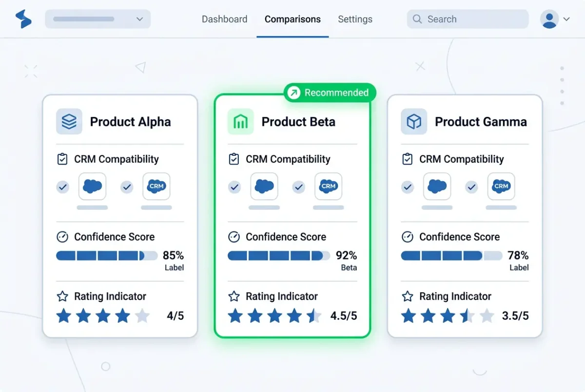Screen dimensions: 585x392
Task: Click Confidence Score gauge icon in Product Beta
Action: click(x=234, y=237)
